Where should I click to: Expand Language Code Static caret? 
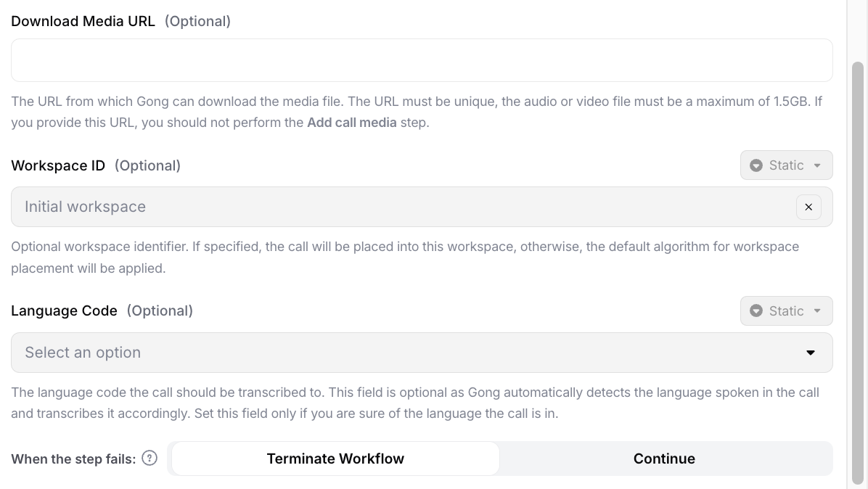[817, 311]
